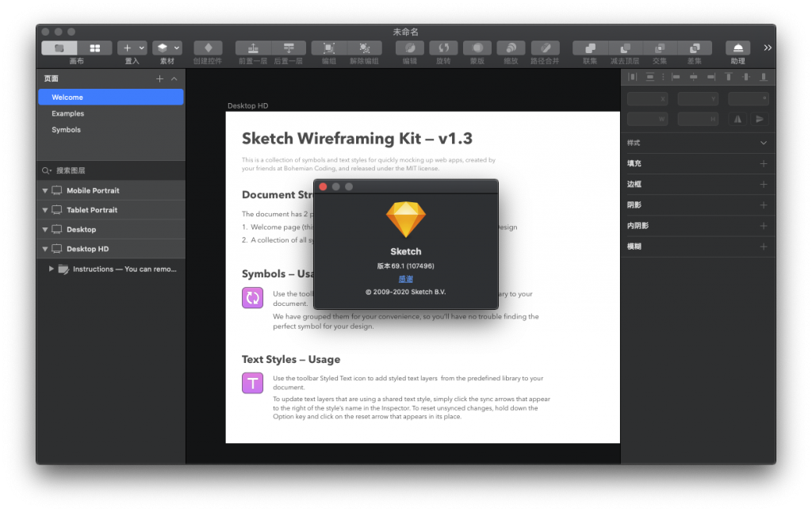The image size is (812, 512).
Task: Open the 样式 style chevron dropdown
Action: pos(764,143)
